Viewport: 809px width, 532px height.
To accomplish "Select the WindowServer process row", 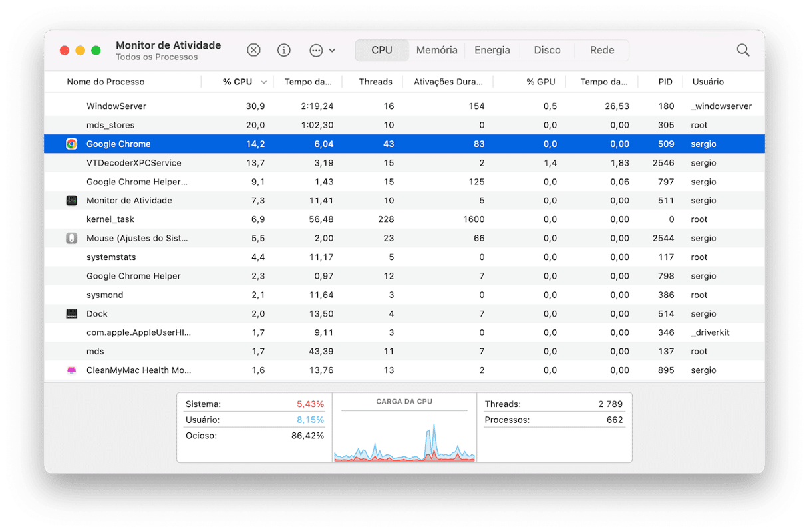I will (404, 106).
